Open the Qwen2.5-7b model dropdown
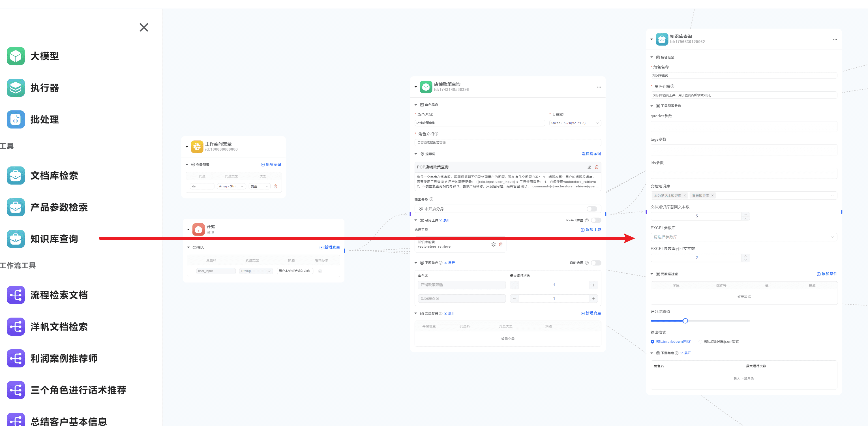This screenshot has height=426, width=868. [x=575, y=123]
